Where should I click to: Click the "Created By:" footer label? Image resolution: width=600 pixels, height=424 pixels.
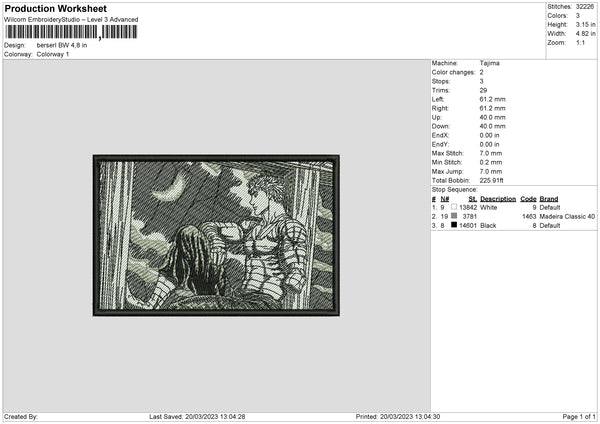21,417
